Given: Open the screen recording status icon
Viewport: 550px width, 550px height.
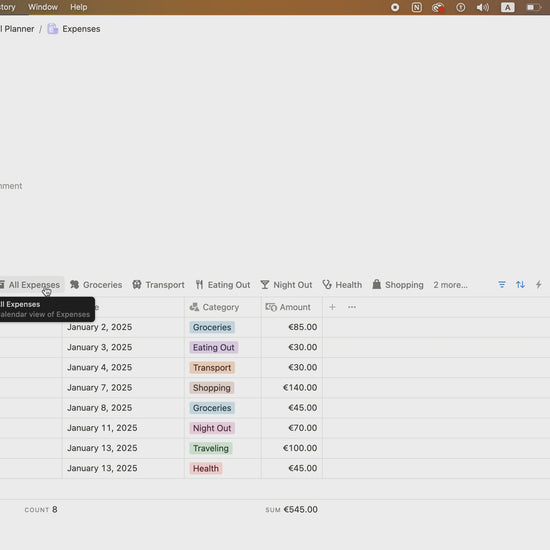Looking at the screenshot, I should (x=395, y=7).
